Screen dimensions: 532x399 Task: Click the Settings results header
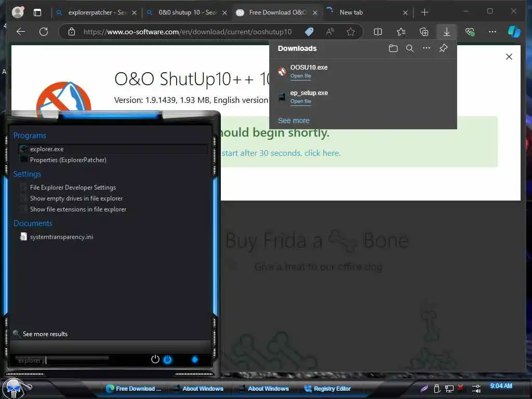tap(27, 174)
